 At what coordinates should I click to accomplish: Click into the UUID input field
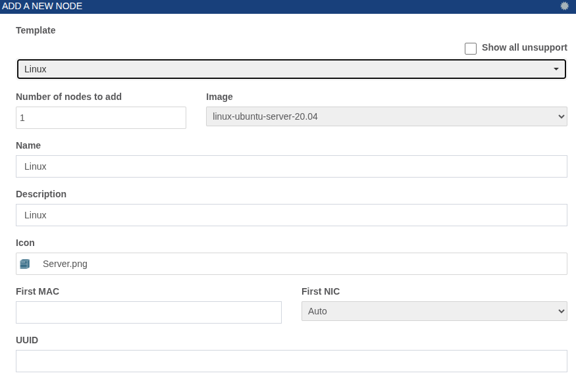coord(292,361)
